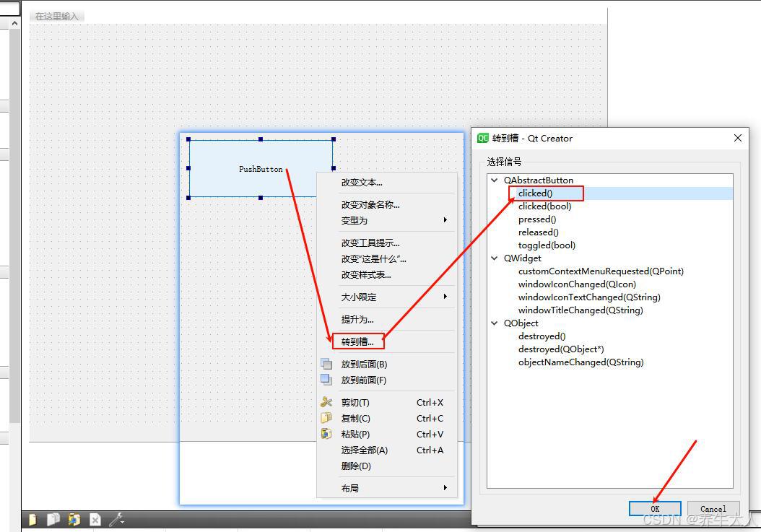Screen dimensions: 761x532
Task: Click the OK button in dialog
Action: point(655,509)
